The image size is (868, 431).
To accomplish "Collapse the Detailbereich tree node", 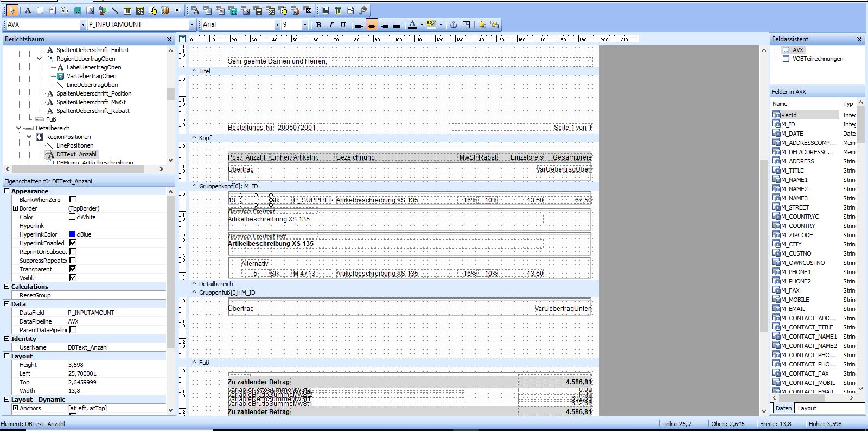I will (19, 128).
